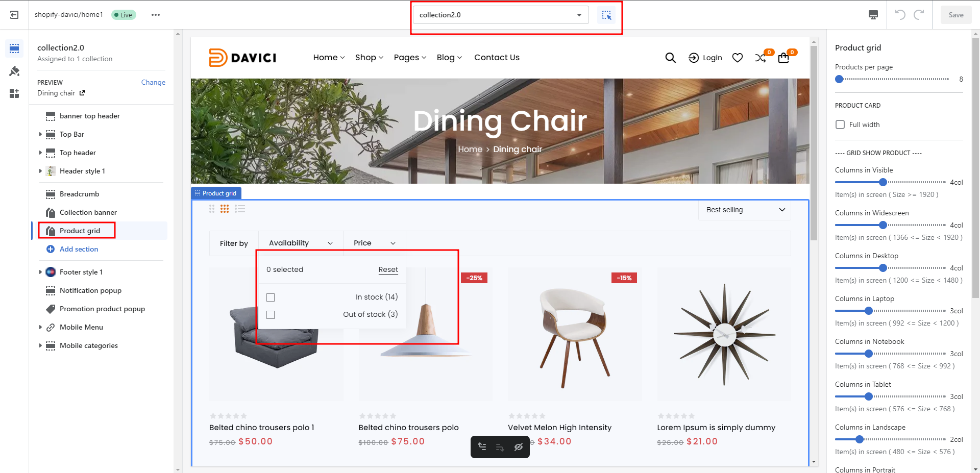Open the app embeds sidebar icon
Screen dimensions: 980x473
pyautogui.click(x=14, y=93)
